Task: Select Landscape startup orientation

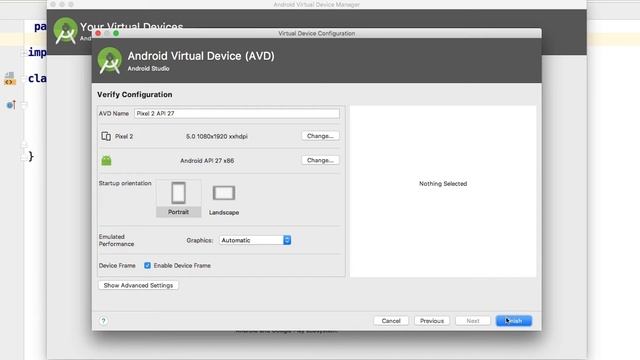Action: click(224, 199)
